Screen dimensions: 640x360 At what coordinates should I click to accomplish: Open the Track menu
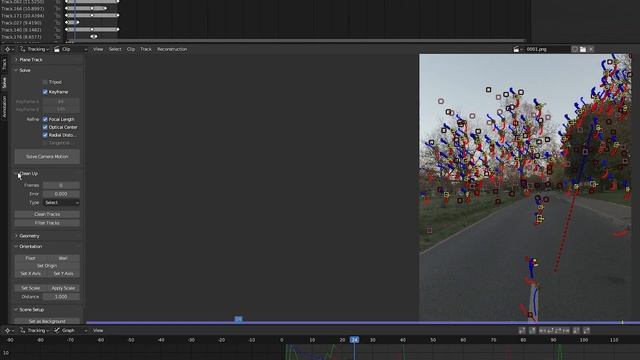(146, 49)
